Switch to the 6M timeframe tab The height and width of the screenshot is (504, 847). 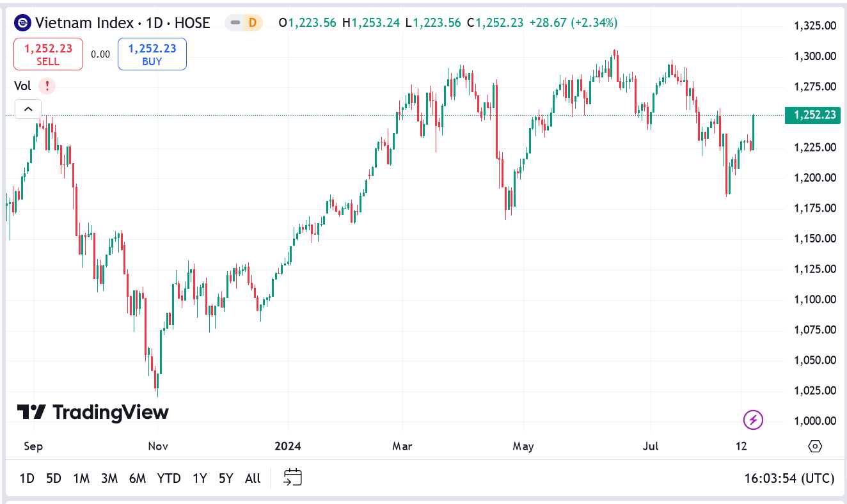point(137,478)
